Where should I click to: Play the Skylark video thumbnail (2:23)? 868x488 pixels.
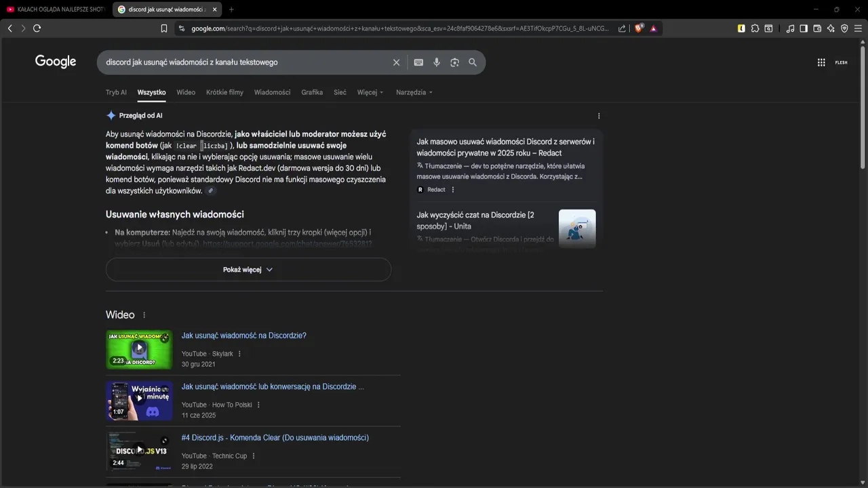coord(139,350)
